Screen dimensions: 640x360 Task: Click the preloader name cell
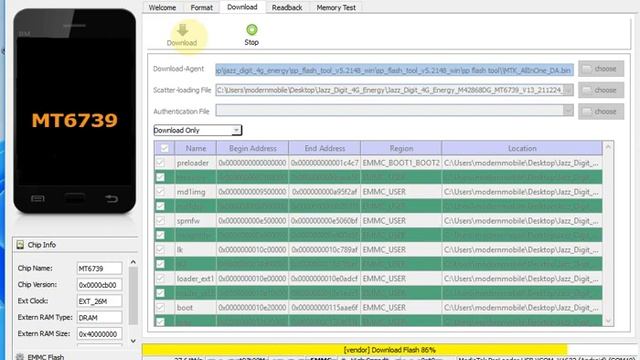tap(196, 163)
